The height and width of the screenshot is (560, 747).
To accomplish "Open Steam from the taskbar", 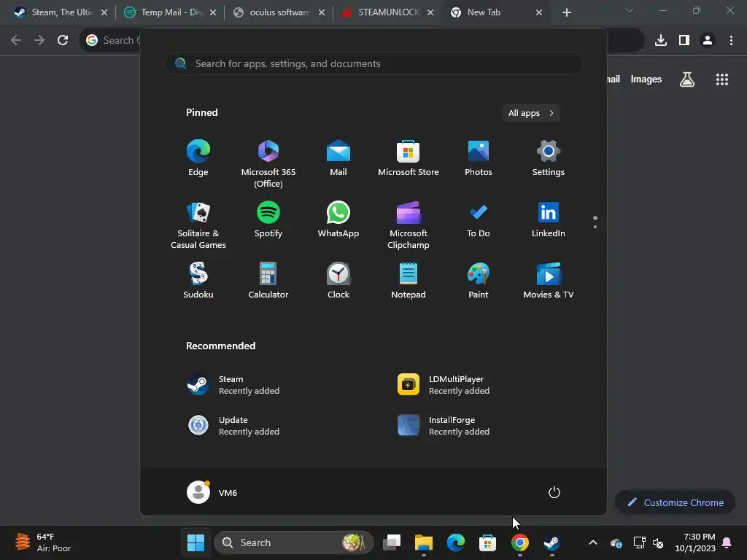I will [551, 542].
